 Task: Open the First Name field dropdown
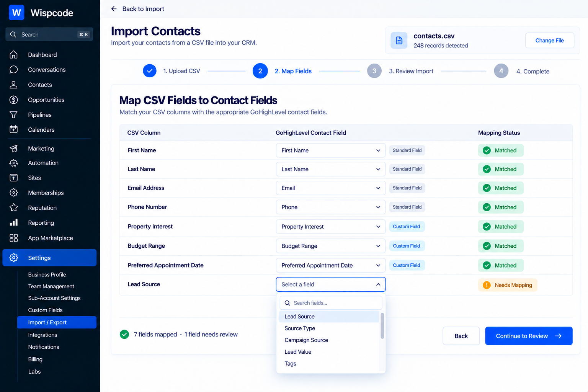tap(331, 150)
